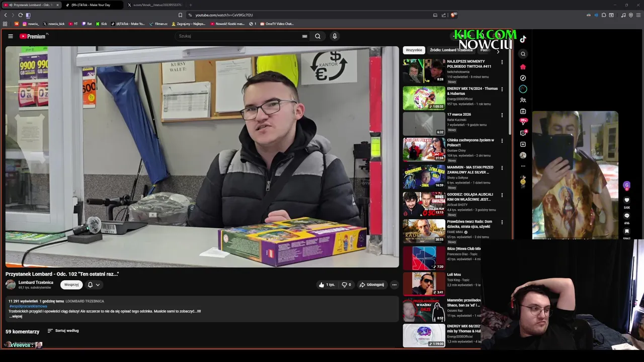This screenshot has height=362, width=644.
Task: Select the Wszystkie filter chip
Action: [x=414, y=50]
